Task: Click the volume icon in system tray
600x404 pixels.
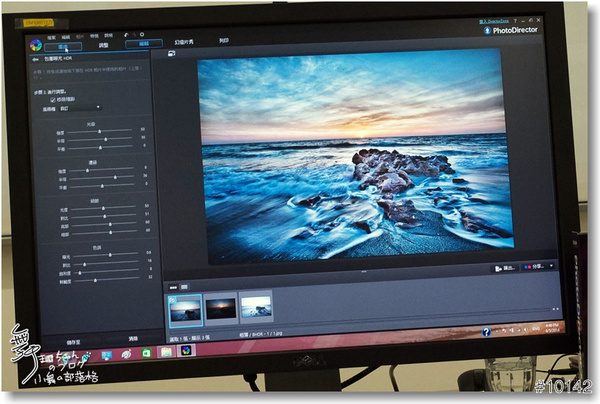Action: (x=525, y=329)
